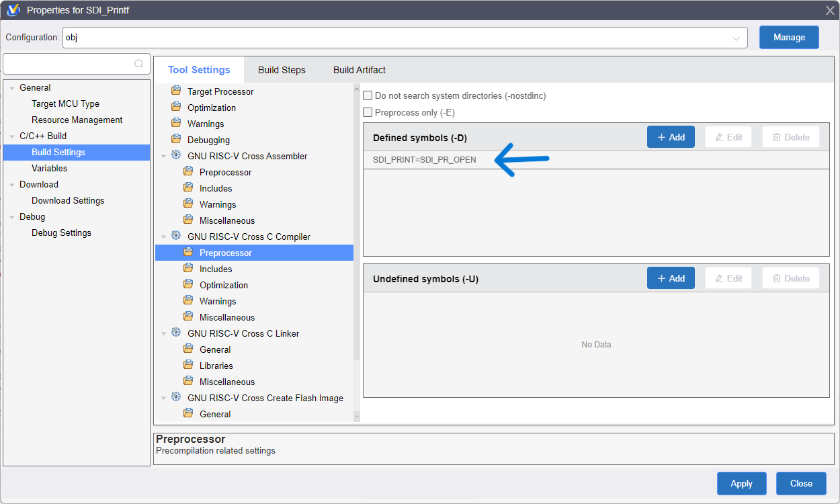Click the Target Processor folder icon
840x504 pixels.
(x=176, y=91)
